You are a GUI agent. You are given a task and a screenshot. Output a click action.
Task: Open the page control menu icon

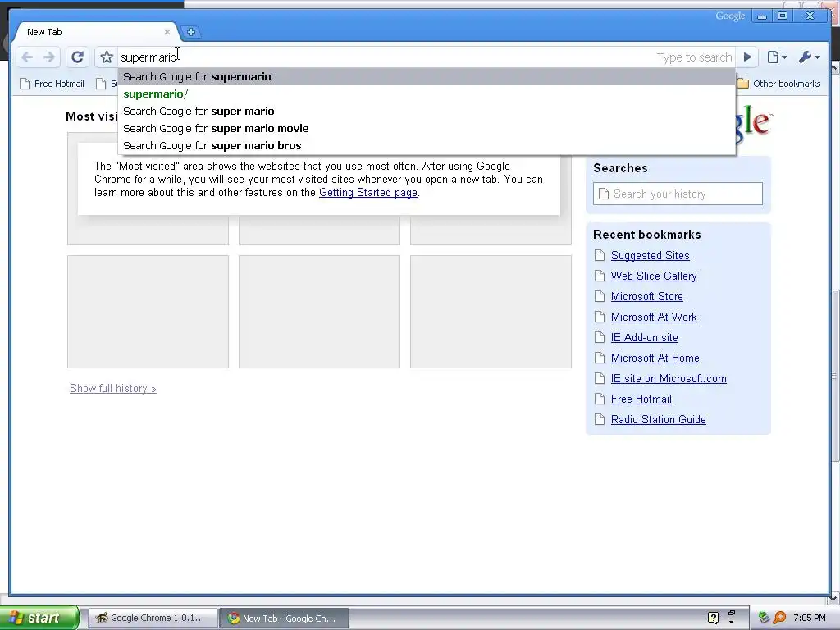[777, 57]
